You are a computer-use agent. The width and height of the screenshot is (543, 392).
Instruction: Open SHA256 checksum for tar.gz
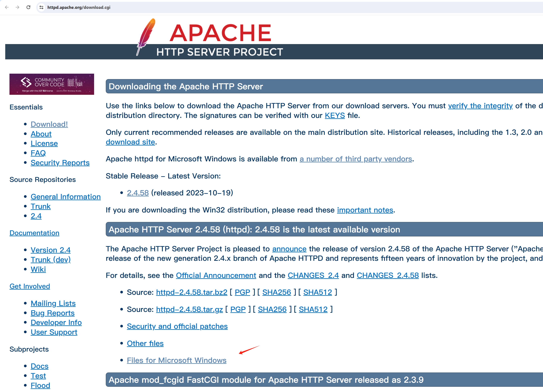tap(272, 309)
